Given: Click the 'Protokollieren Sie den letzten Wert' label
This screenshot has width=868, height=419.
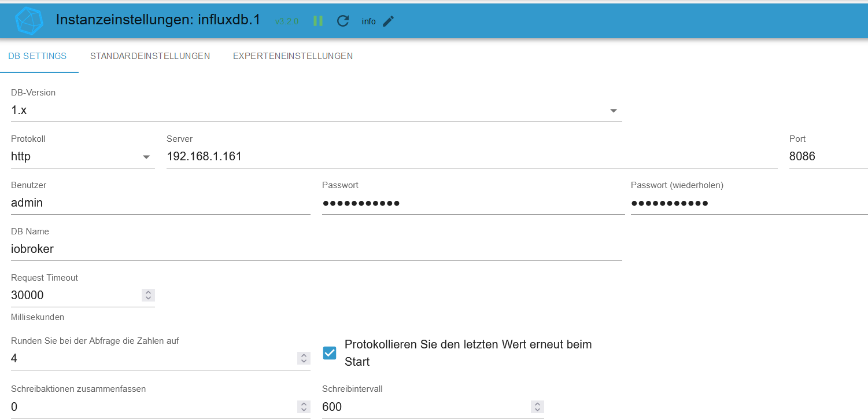Looking at the screenshot, I should click(468, 353).
